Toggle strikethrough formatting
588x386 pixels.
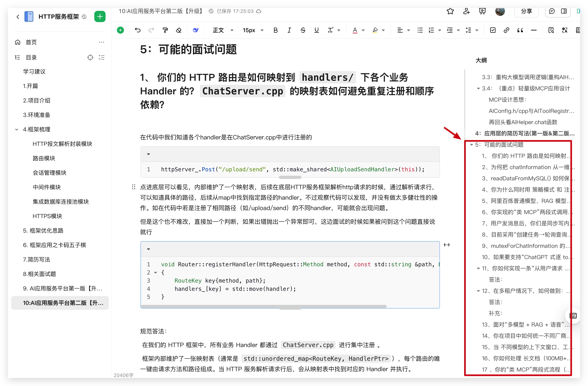point(303,30)
